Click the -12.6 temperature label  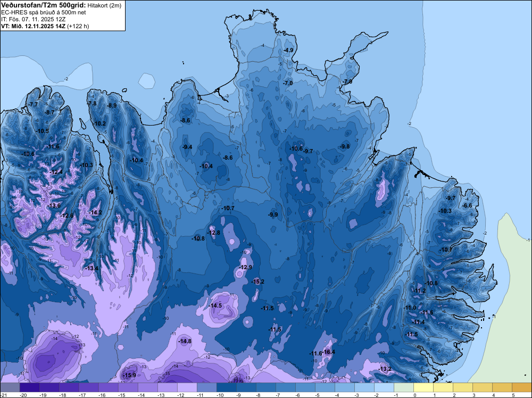(66, 216)
